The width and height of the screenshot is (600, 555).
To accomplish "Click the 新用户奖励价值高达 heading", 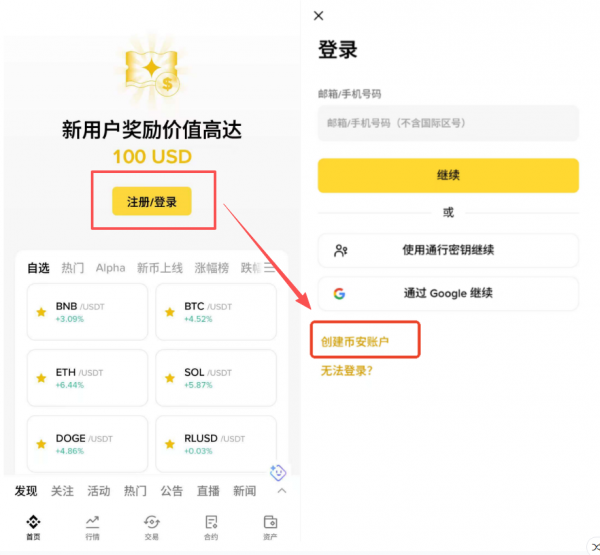I will 152,129.
